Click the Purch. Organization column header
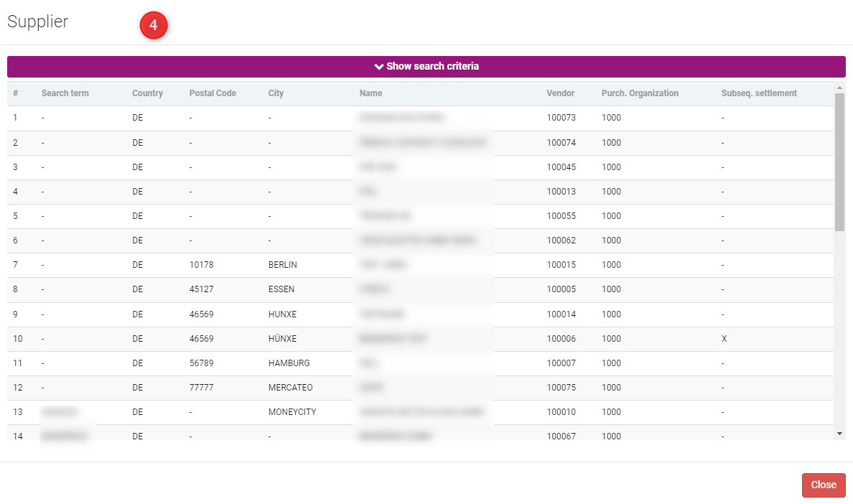Image resolution: width=853 pixels, height=504 pixels. coord(640,93)
